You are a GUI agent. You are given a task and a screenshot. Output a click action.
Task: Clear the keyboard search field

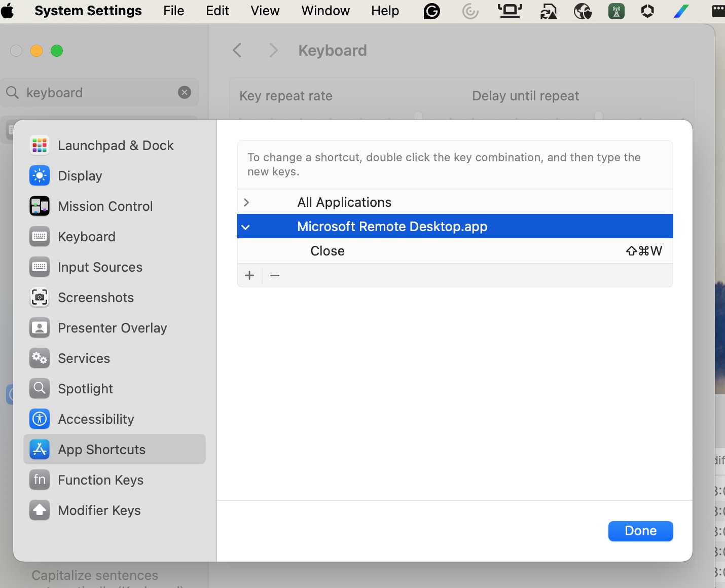(185, 92)
